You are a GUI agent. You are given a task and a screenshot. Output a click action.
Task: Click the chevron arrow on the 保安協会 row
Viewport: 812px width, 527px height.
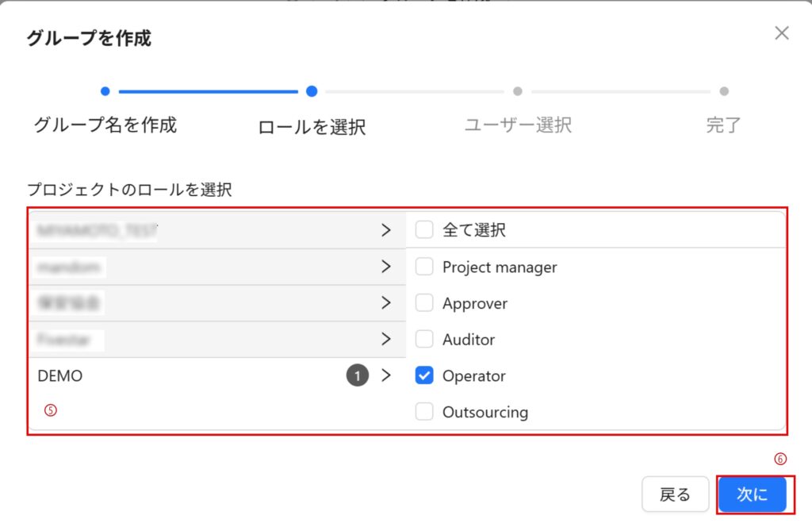click(386, 302)
